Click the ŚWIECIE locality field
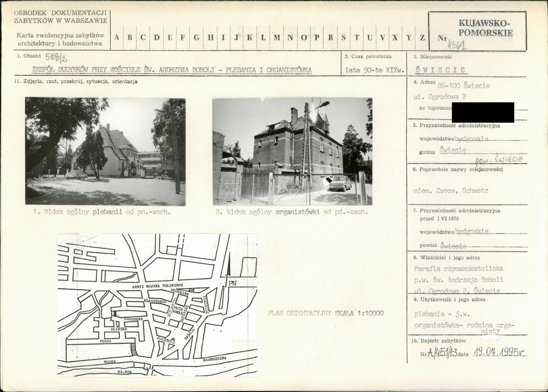The width and height of the screenshot is (548, 392). [x=440, y=69]
